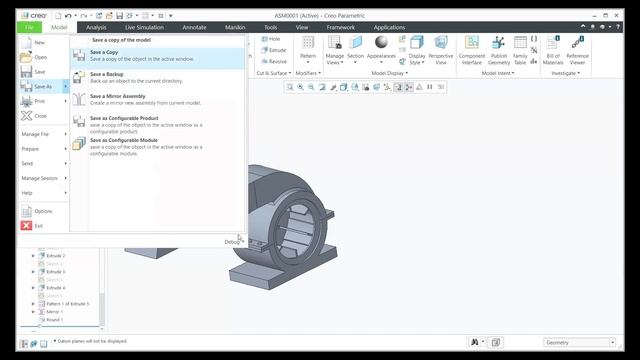Click the Find binoculars icon in status bar
Viewport: 640px width, 360px height.
[475, 342]
